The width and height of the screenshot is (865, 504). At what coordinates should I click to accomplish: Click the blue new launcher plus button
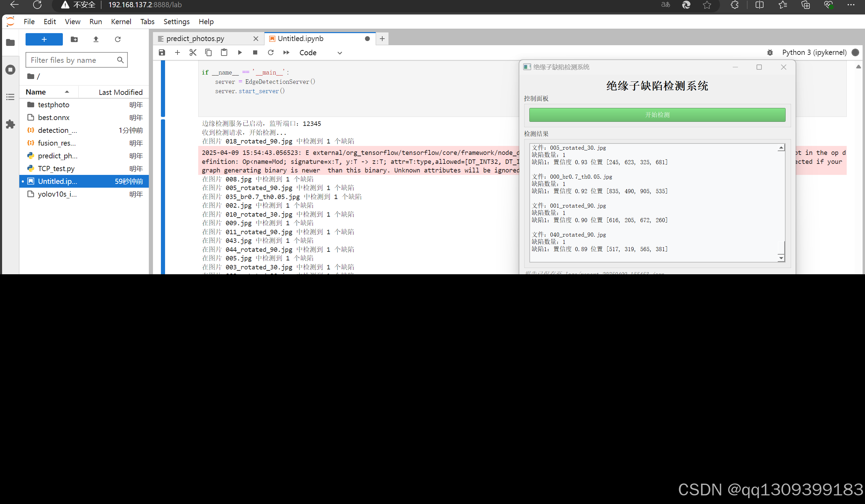click(x=44, y=39)
